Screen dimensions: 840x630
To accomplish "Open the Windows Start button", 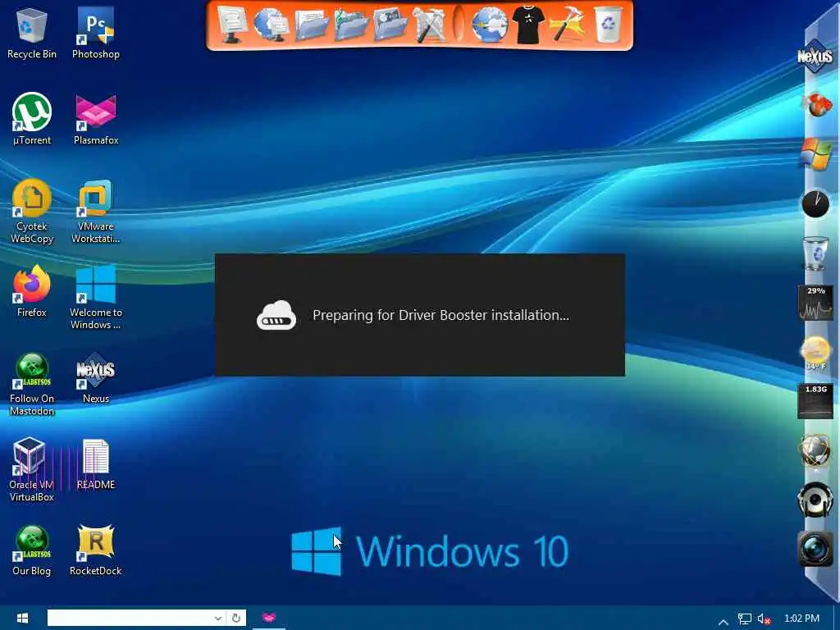I will click(x=22, y=618).
